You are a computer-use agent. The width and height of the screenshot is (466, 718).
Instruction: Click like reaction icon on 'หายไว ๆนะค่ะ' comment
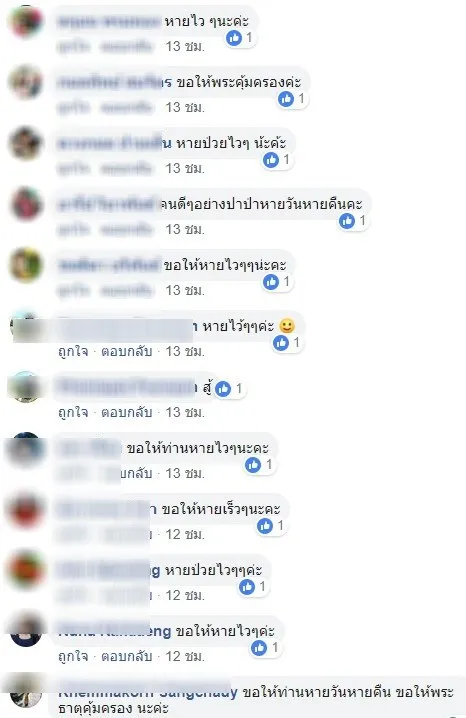[x=234, y=38]
